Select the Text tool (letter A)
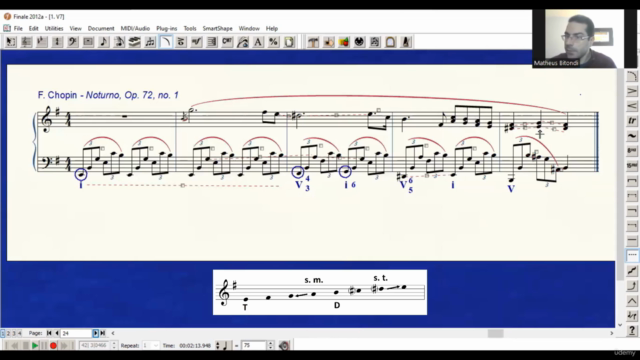This screenshot has width=640, height=360. pos(258,42)
